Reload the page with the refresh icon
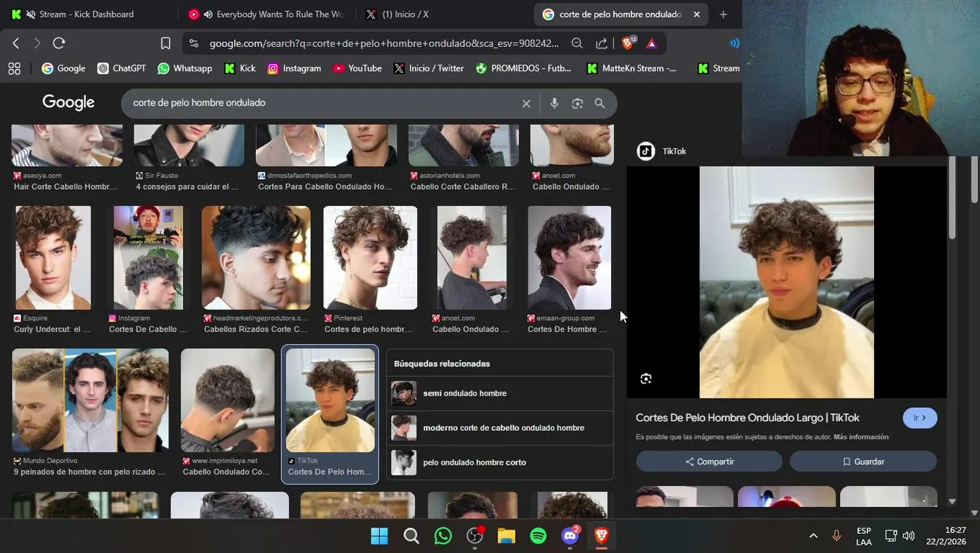Screen dimensions: 980x553 pyautogui.click(x=59, y=44)
